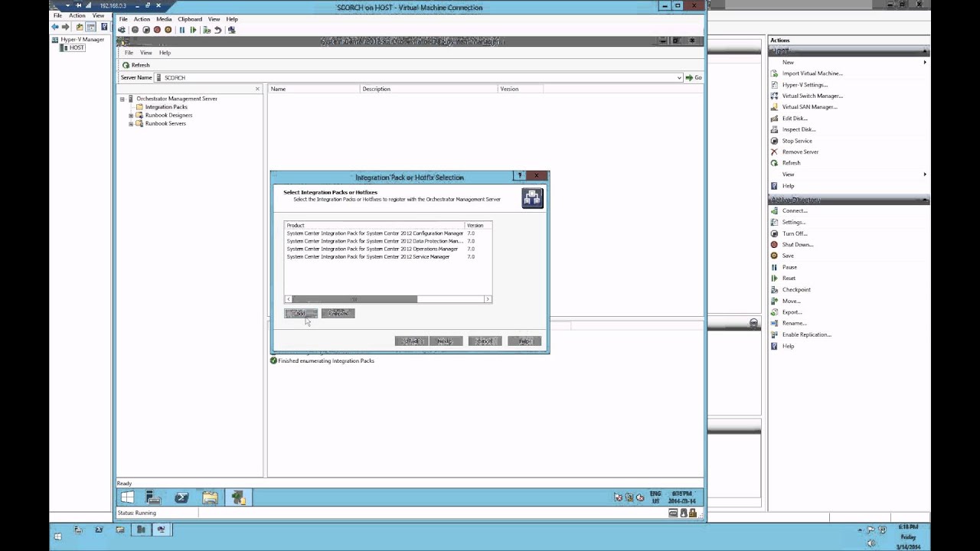Open Server Manager from the VM taskbar
This screenshot has height=551, width=980.
pos(153,497)
